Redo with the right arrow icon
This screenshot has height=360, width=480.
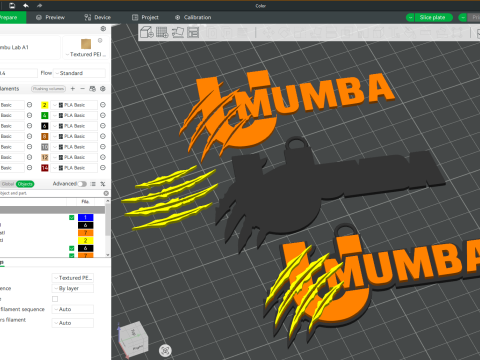point(39,6)
